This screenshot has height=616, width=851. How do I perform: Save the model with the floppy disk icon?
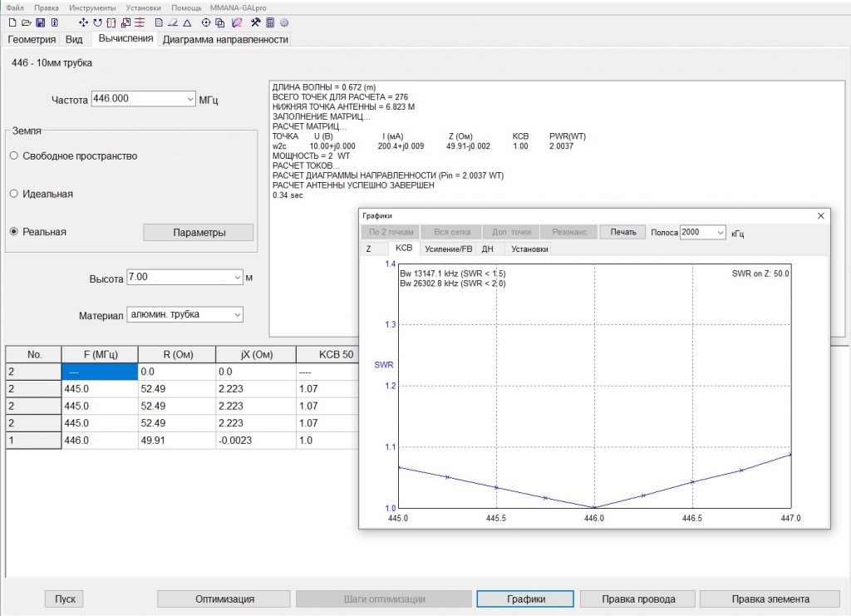click(x=40, y=22)
